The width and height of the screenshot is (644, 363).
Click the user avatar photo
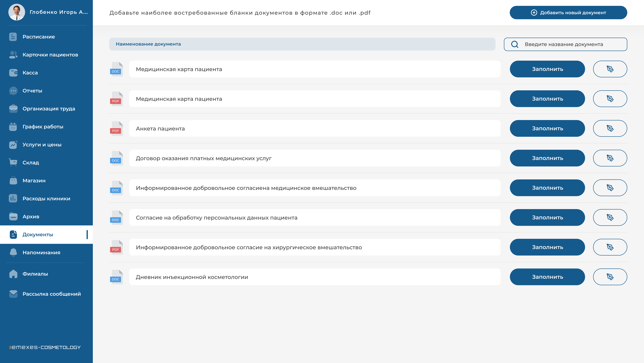coord(17,12)
